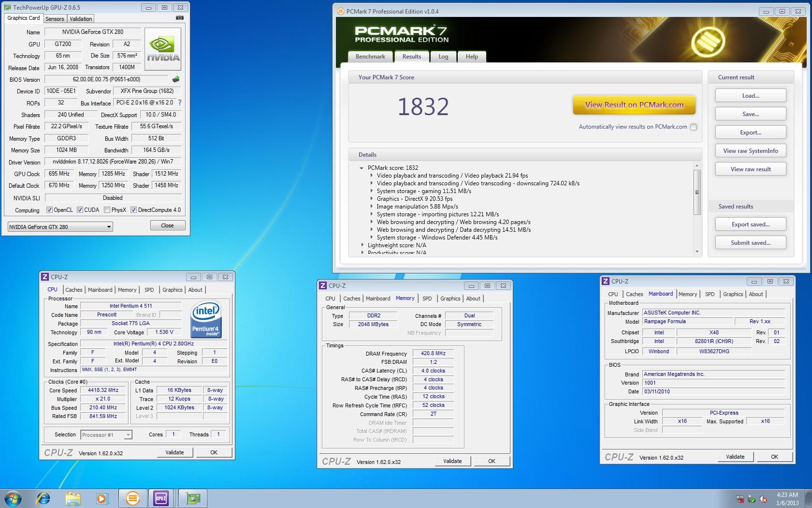
Task: Click the Save... button in PCMark
Action: tap(751, 114)
